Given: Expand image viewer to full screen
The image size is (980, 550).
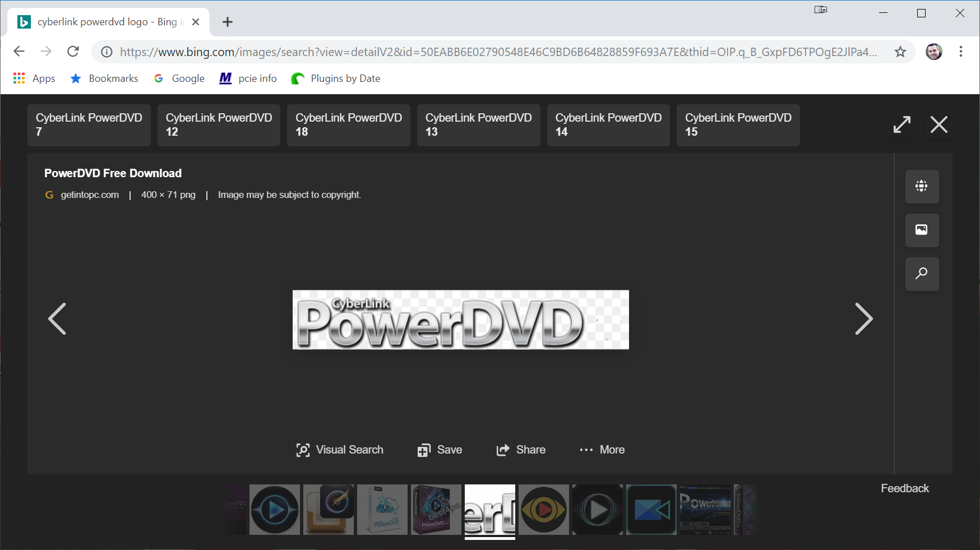Looking at the screenshot, I should (902, 124).
